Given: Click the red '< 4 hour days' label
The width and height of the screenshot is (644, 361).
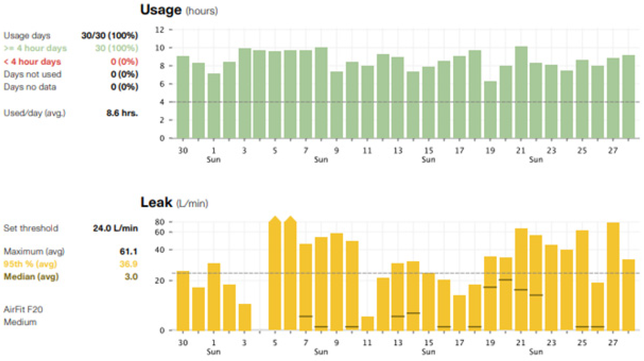Looking at the screenshot, I should (x=32, y=62).
